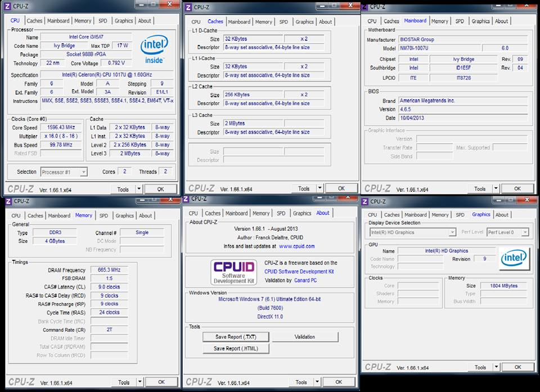Click the CPU-Z title icon of the Graphics window
540x392 pixels.
(x=366, y=201)
